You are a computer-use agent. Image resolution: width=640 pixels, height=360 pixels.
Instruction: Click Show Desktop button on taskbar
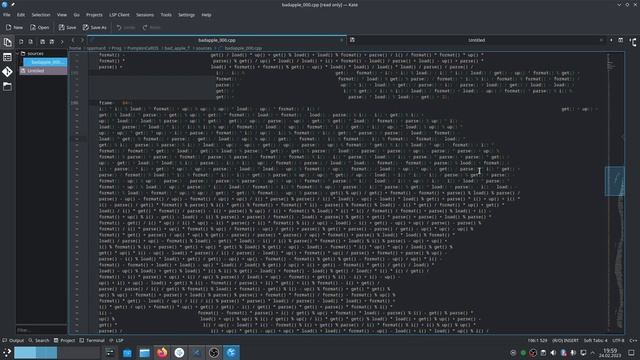631,353
